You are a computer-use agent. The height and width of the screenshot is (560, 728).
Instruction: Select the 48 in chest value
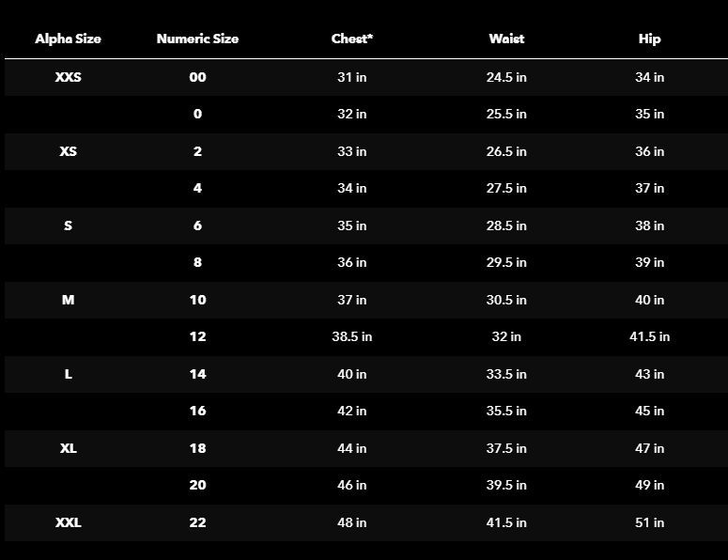(352, 522)
